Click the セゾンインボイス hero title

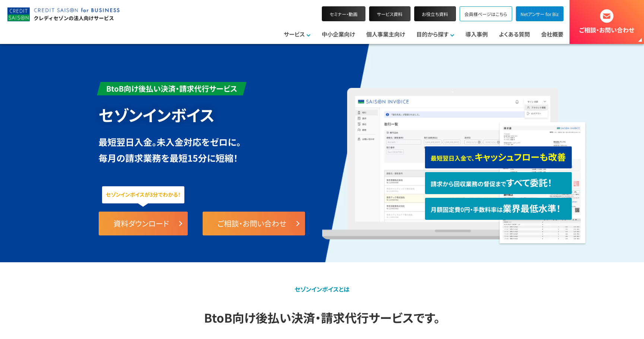tap(156, 115)
